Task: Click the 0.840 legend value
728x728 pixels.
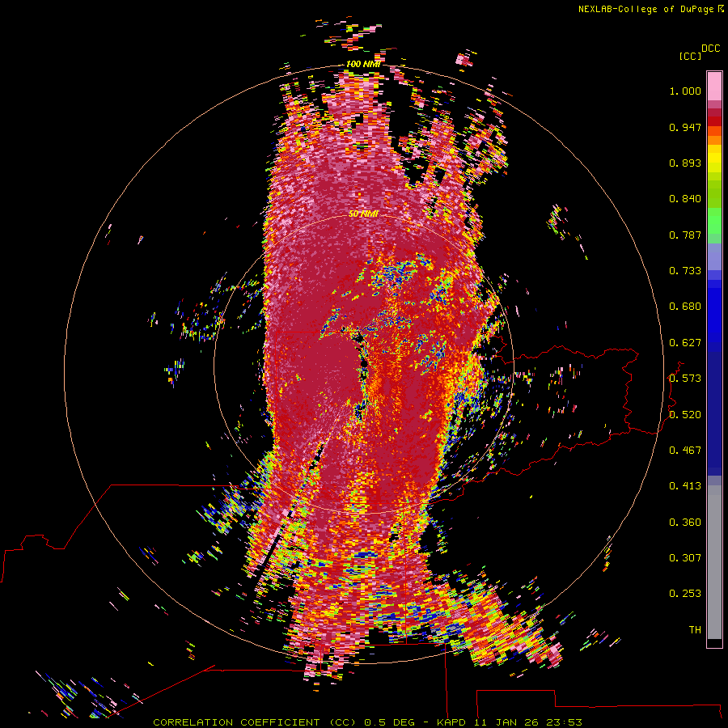Action: click(685, 199)
